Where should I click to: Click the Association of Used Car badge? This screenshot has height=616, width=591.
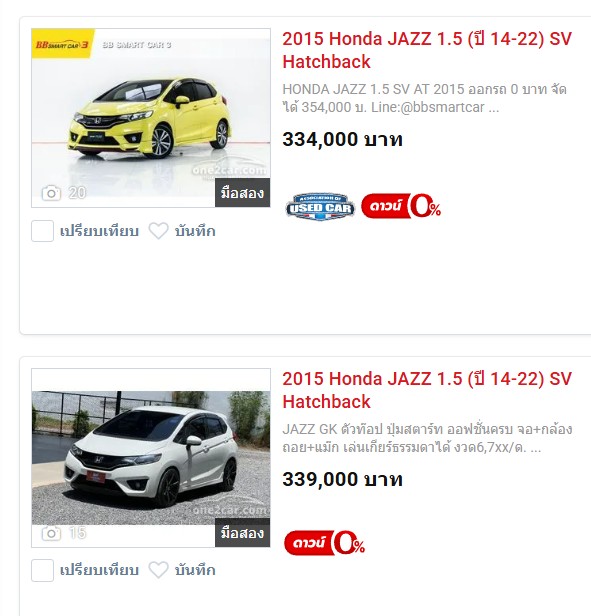(x=320, y=207)
